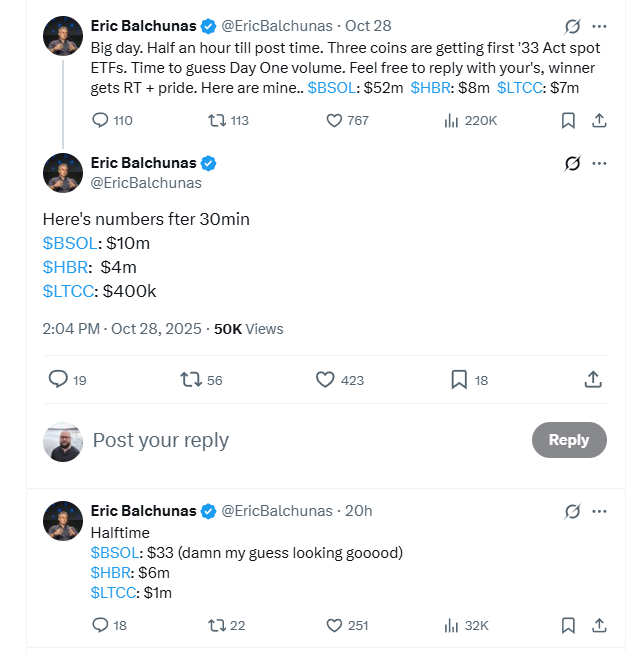Like the main tweet with 423 likes

click(325, 379)
